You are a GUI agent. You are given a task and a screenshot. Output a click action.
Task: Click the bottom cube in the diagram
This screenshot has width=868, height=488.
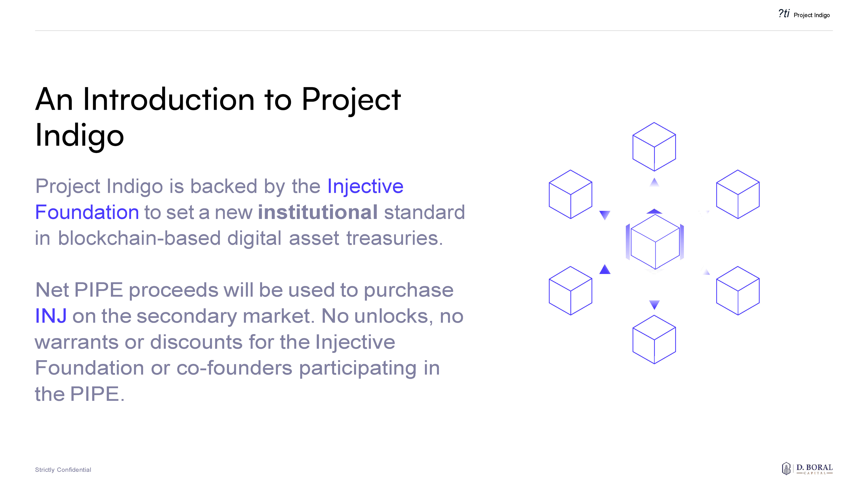click(x=654, y=339)
